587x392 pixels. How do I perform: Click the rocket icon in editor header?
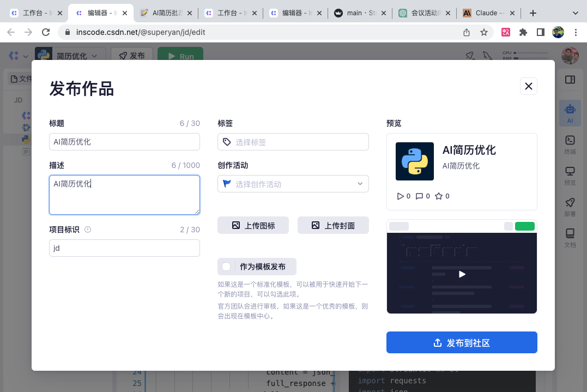470,56
